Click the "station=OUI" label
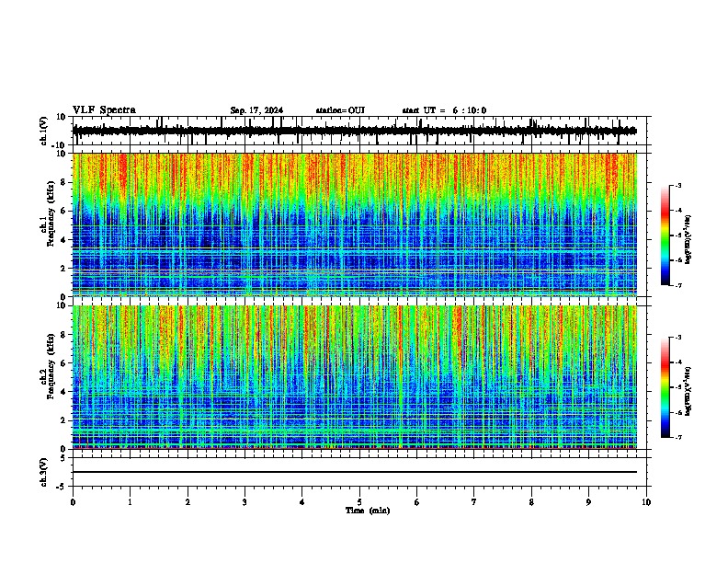The image size is (728, 563). pyautogui.click(x=340, y=110)
